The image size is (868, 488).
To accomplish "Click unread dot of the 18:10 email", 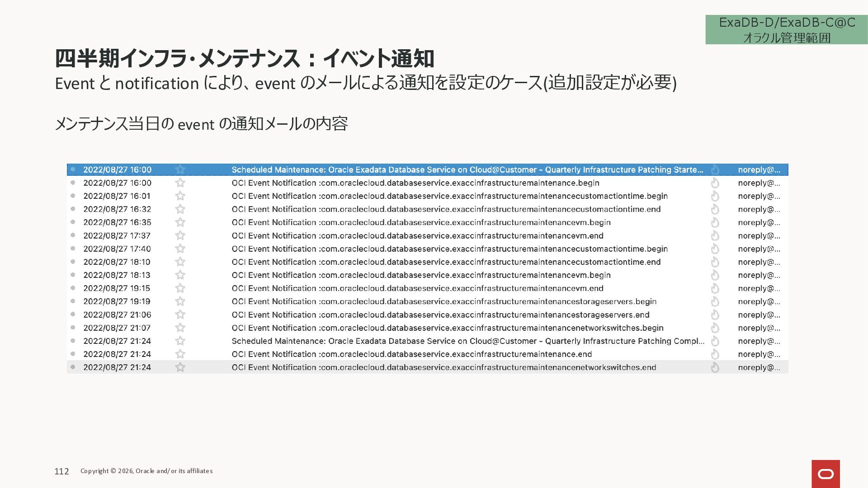I will pos(73,262).
